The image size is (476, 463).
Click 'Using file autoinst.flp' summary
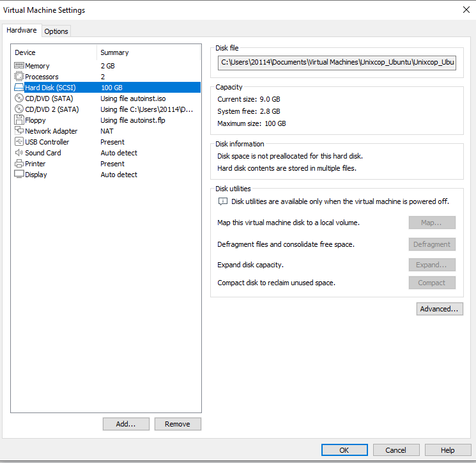tap(133, 120)
